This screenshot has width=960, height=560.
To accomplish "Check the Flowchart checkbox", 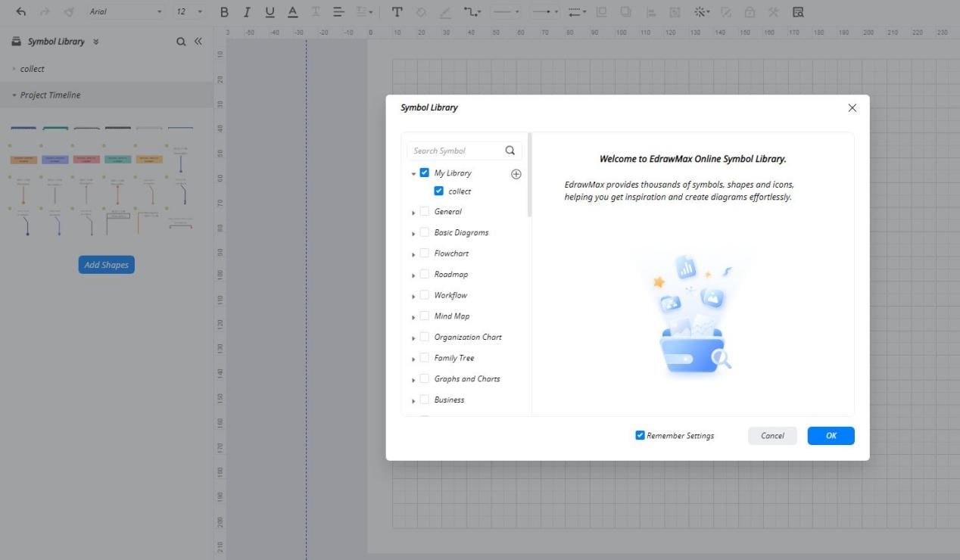I will coord(424,253).
